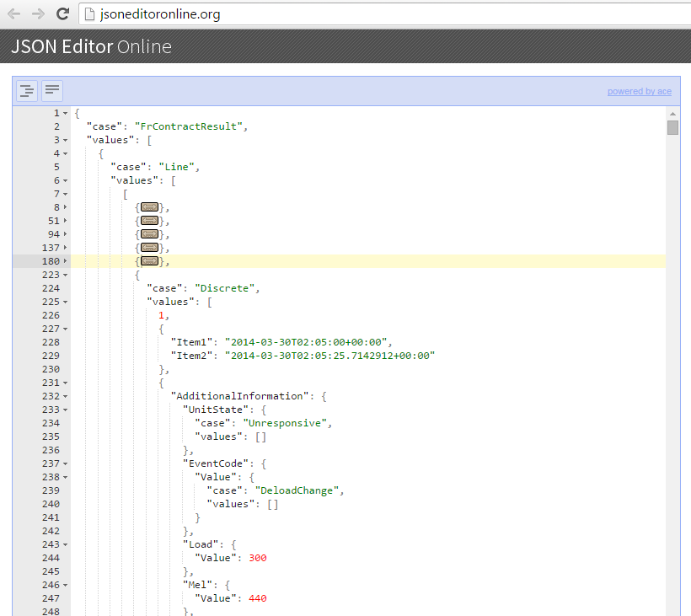This screenshot has height=616, width=691.
Task: Collapse the values array at line 3
Action: (65, 139)
